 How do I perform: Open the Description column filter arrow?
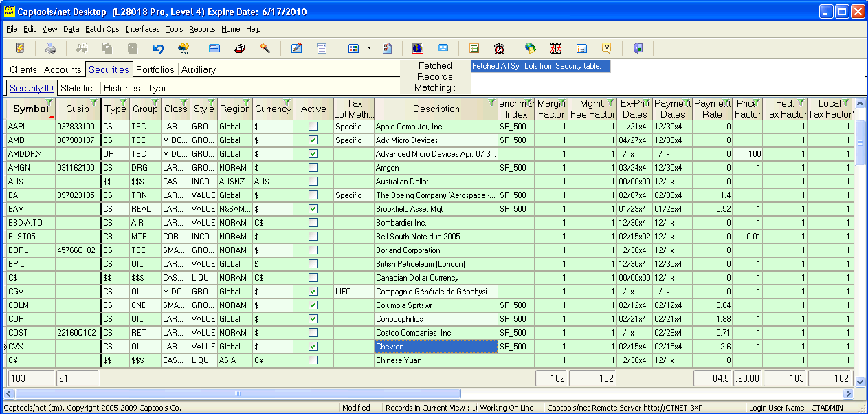pos(492,100)
